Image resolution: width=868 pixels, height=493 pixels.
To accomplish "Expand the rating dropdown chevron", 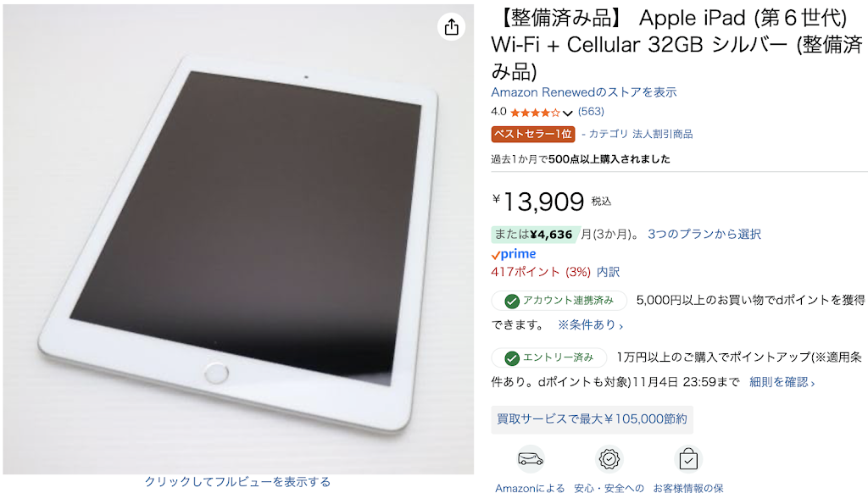I will click(x=567, y=113).
